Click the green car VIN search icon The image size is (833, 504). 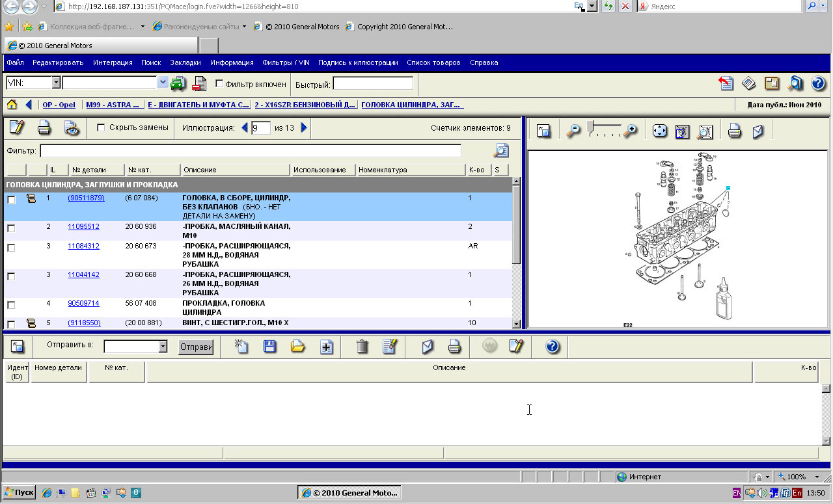(178, 83)
